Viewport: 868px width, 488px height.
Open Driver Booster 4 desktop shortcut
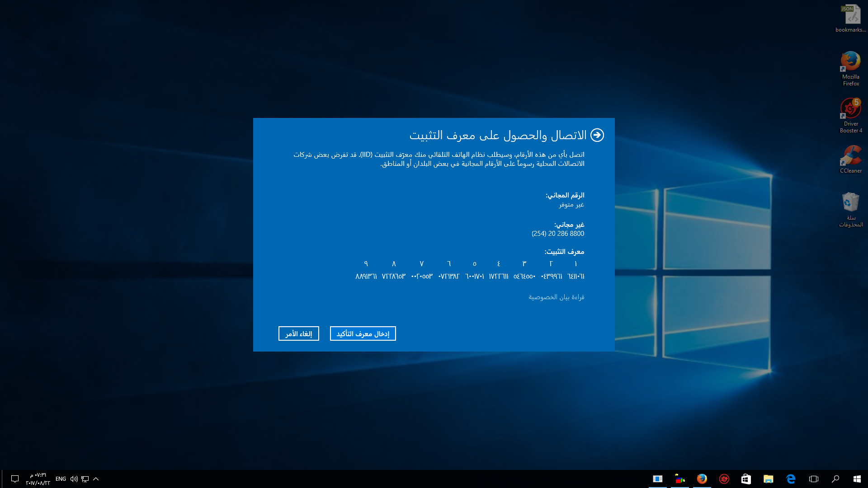851,116
